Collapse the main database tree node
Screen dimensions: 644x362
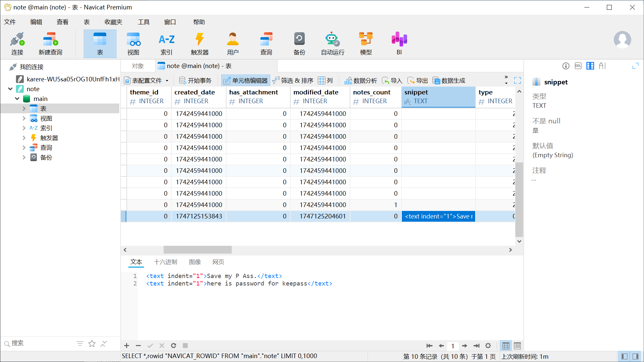pos(17,99)
